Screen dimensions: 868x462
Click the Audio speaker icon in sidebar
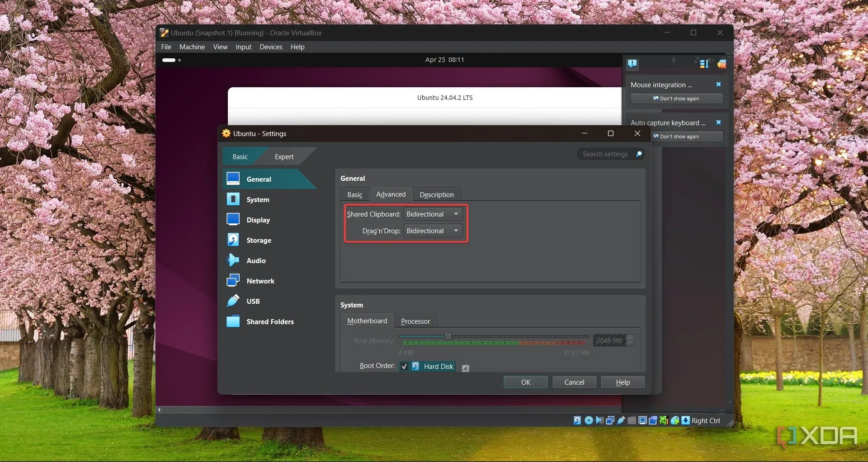(233, 260)
